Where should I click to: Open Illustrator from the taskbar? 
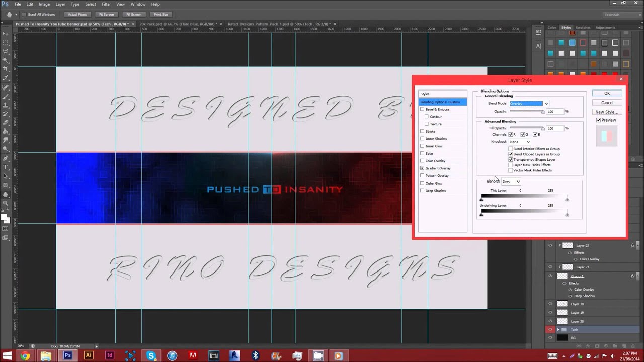click(89, 356)
